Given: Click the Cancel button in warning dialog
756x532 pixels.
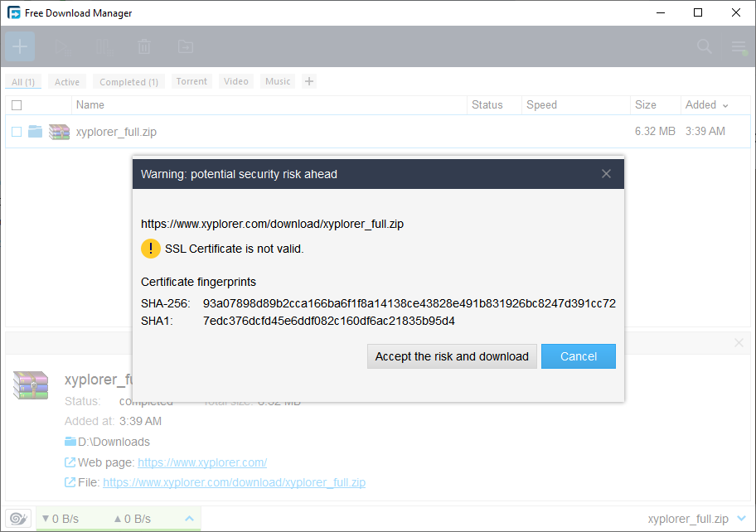Looking at the screenshot, I should (x=578, y=356).
